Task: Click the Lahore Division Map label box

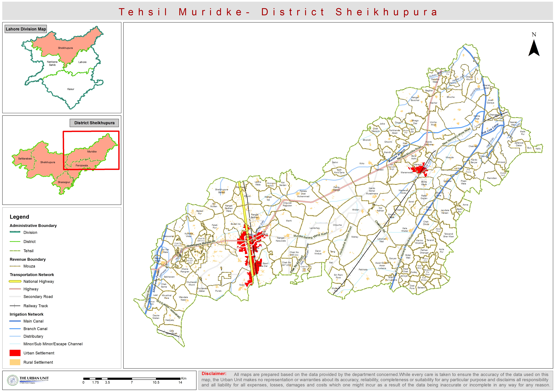Action: pyautogui.click(x=26, y=29)
